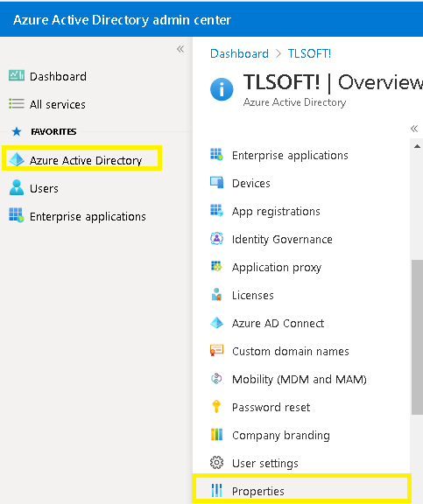
Task: Select Azure Active Directory favorite
Action: [x=86, y=160]
